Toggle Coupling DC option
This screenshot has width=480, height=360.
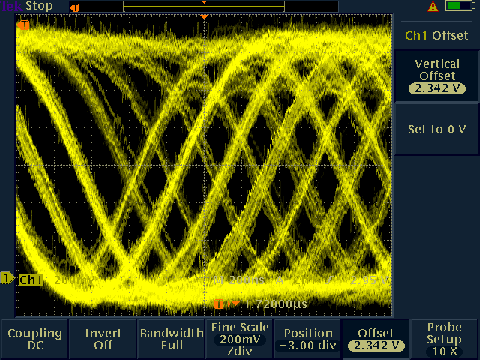pyautogui.click(x=35, y=339)
